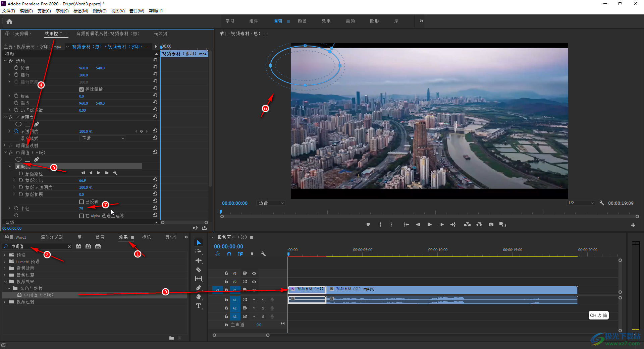644x349 pixels.
Task: Play the program monitor video
Action: [x=429, y=225]
